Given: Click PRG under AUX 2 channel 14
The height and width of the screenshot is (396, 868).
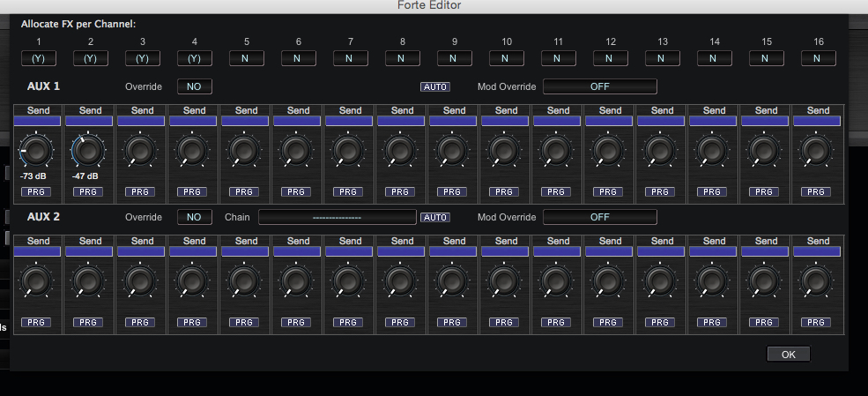Looking at the screenshot, I should [712, 322].
